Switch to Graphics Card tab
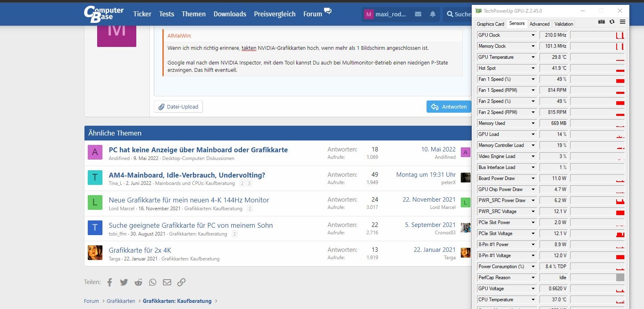The width and height of the screenshot is (644, 309). coord(490,24)
